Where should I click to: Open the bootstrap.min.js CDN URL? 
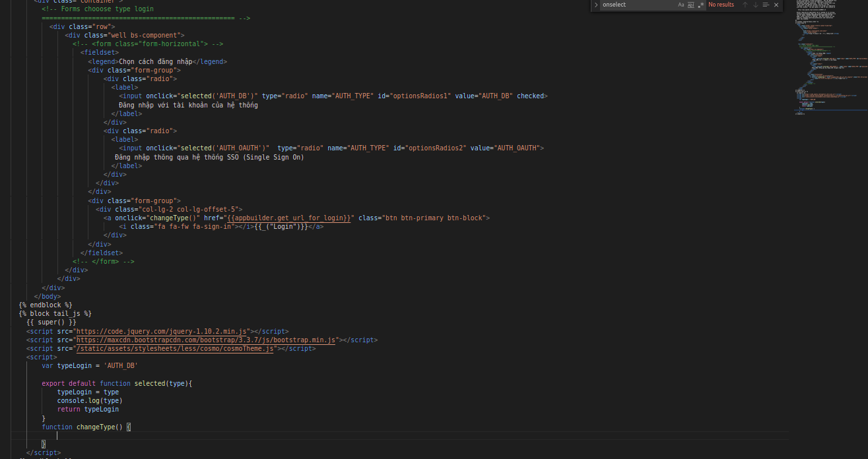click(x=206, y=340)
